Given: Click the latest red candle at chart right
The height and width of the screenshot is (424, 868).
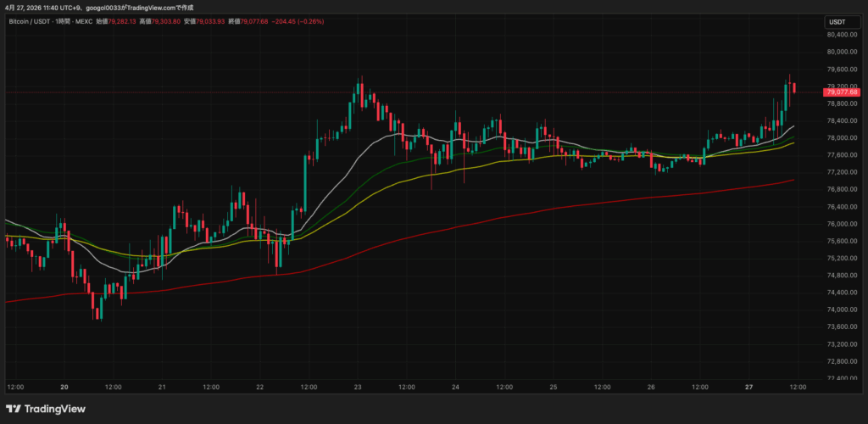Looking at the screenshot, I should pyautogui.click(x=794, y=88).
